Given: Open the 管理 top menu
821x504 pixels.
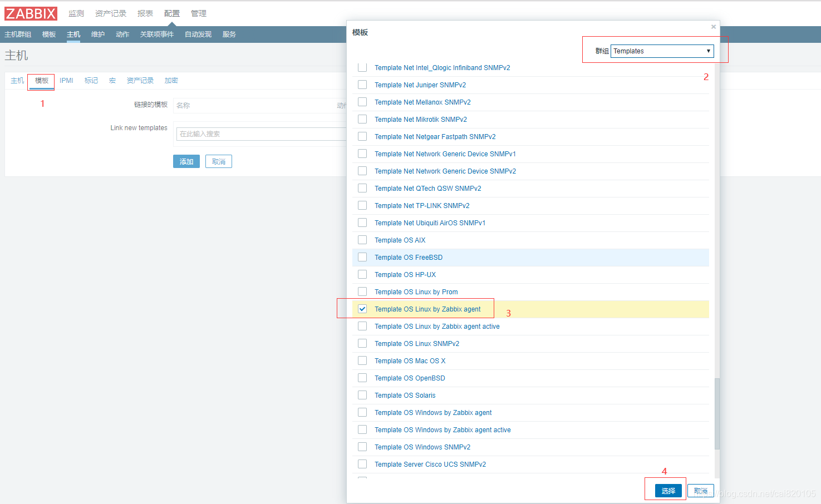Looking at the screenshot, I should [199, 13].
